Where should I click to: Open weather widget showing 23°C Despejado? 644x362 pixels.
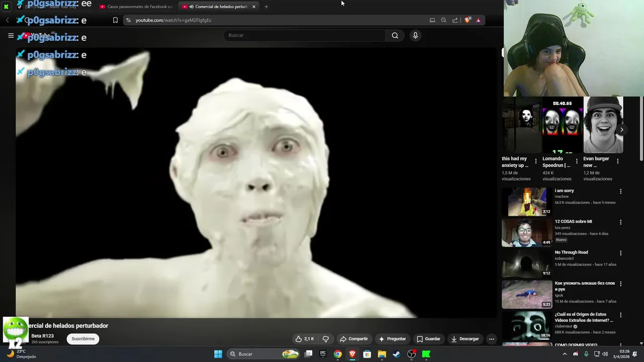tap(21, 354)
